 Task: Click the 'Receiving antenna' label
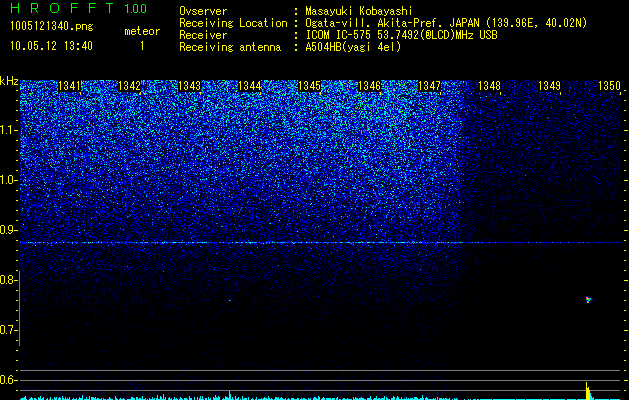click(x=230, y=47)
